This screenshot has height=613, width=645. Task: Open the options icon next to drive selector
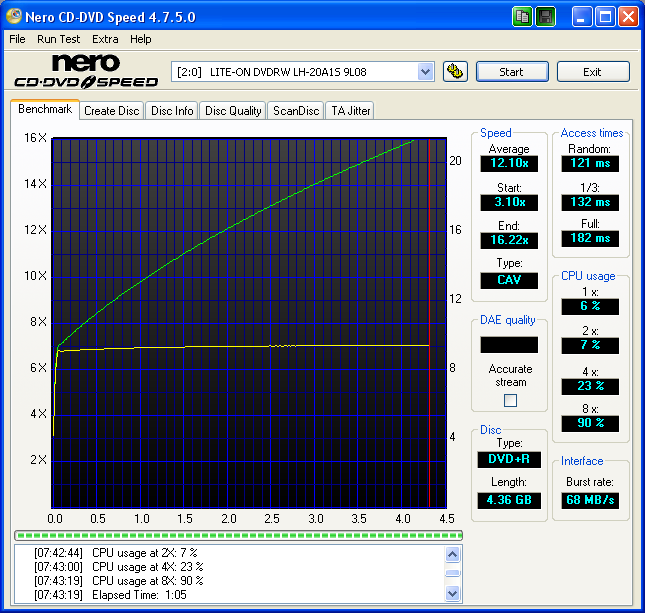pos(455,72)
